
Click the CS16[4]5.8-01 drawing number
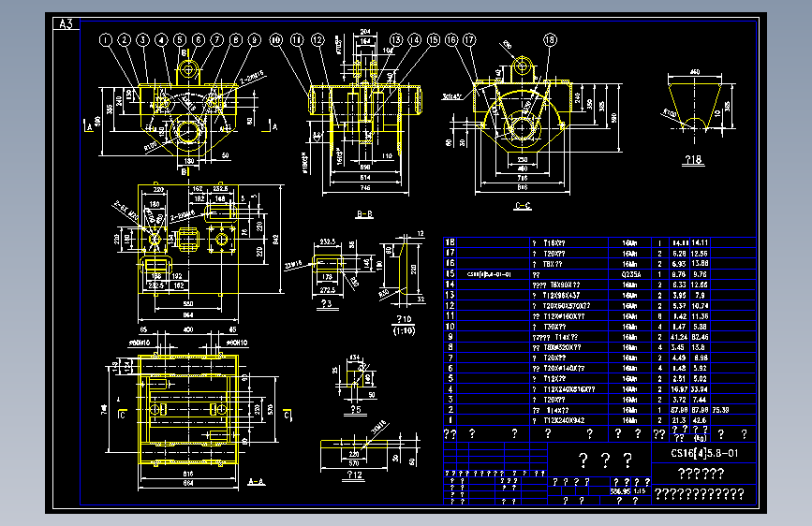tap(704, 453)
